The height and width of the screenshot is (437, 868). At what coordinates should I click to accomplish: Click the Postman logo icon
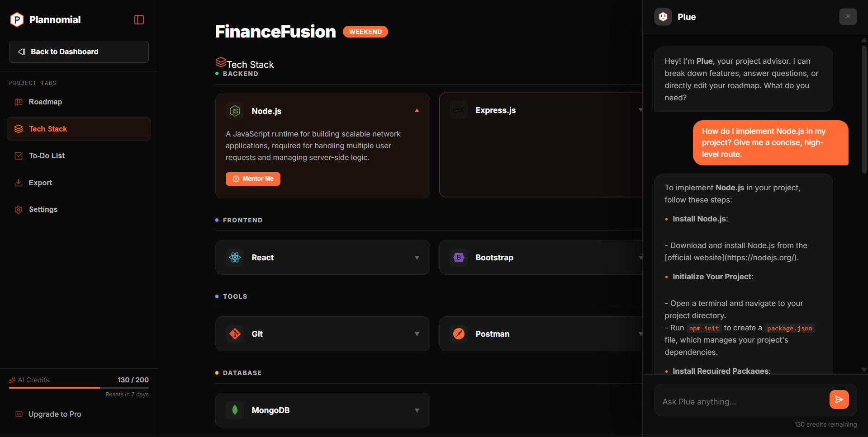[x=459, y=334]
